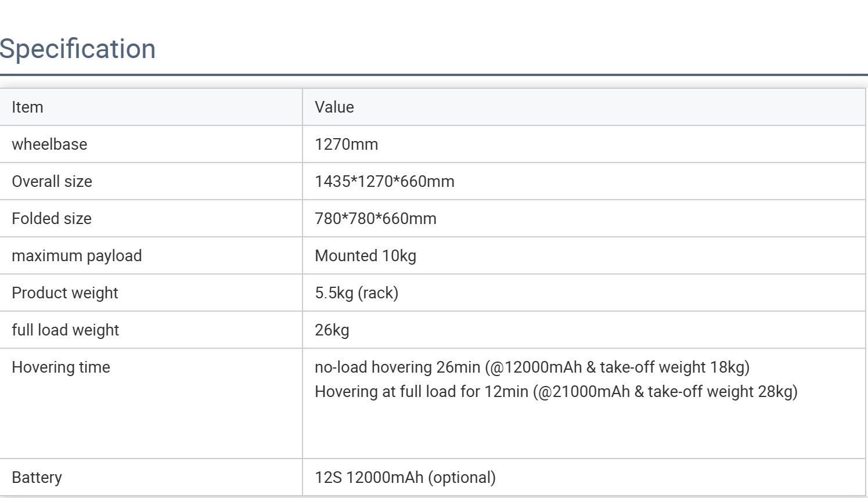The width and height of the screenshot is (868, 498).
Task: Select the maximum payload label
Action: click(x=77, y=256)
